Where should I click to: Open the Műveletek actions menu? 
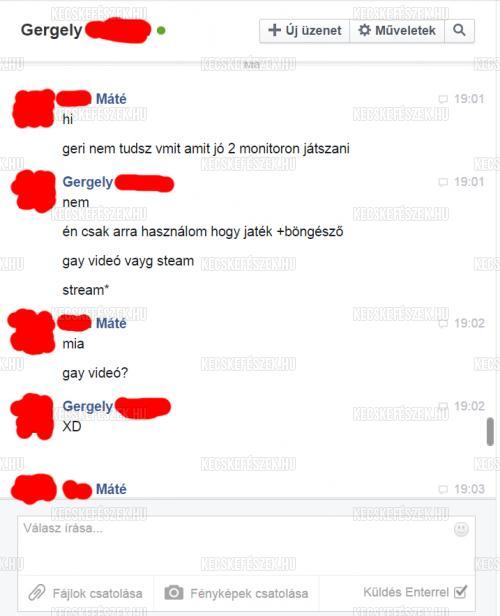click(397, 30)
